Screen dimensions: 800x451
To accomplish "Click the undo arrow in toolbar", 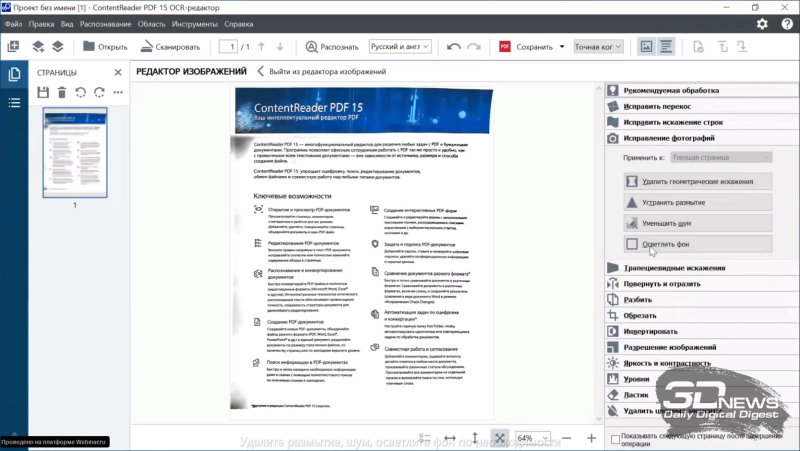I will (x=454, y=46).
